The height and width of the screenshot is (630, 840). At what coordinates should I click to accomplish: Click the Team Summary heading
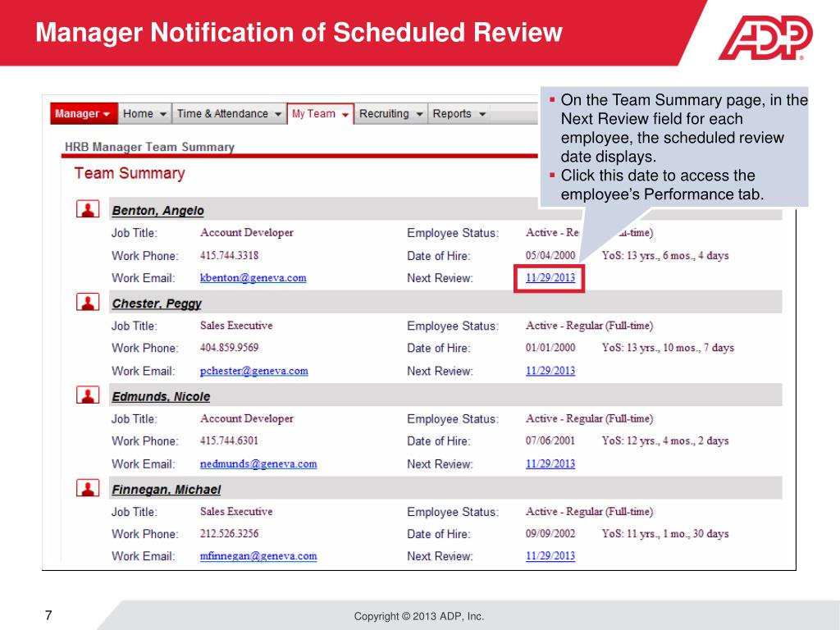tap(130, 174)
